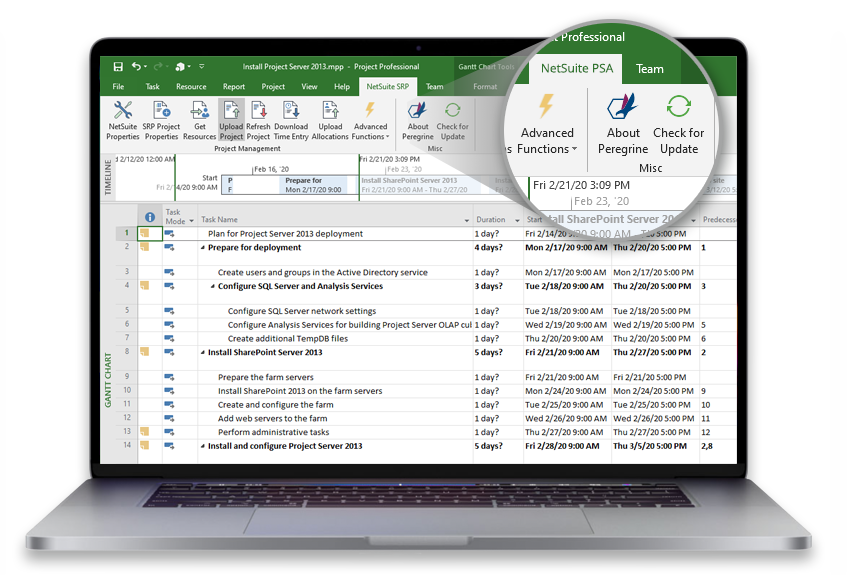Switch to the Task ribbon tab
856x575 pixels.
(x=152, y=86)
